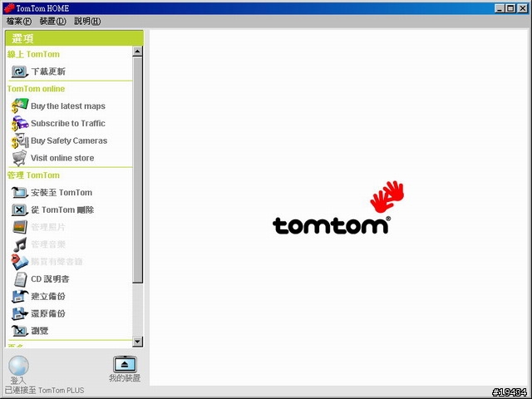Click the tomtom logo in main pane

(x=338, y=208)
